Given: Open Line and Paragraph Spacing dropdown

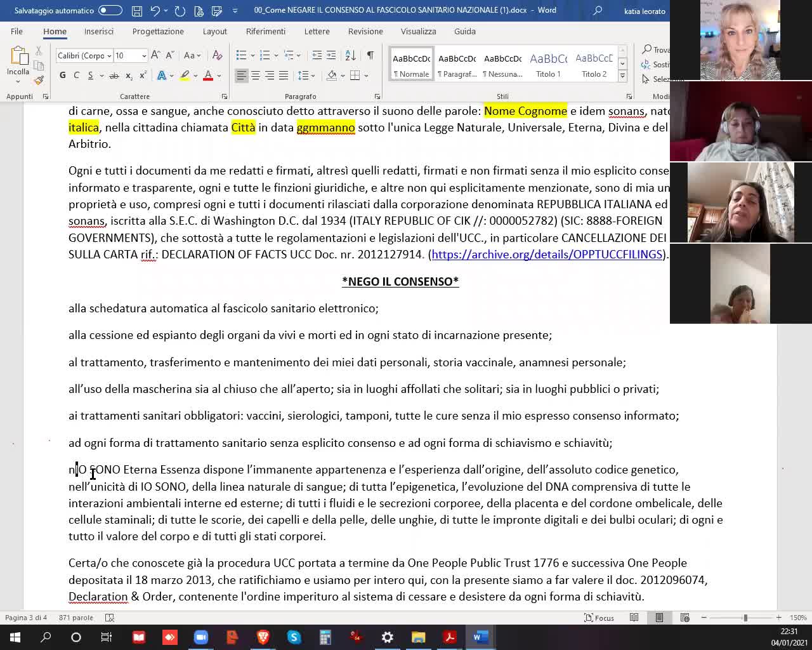Looking at the screenshot, I should pos(306,76).
